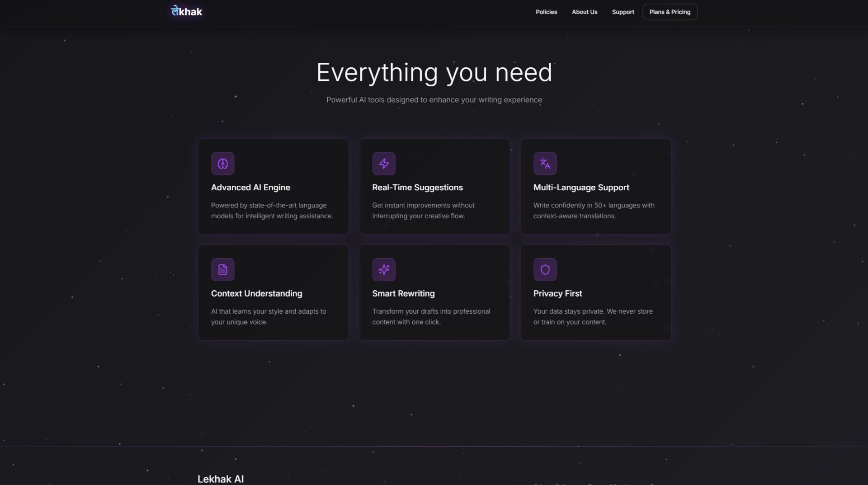Open the Support link in header

point(623,12)
